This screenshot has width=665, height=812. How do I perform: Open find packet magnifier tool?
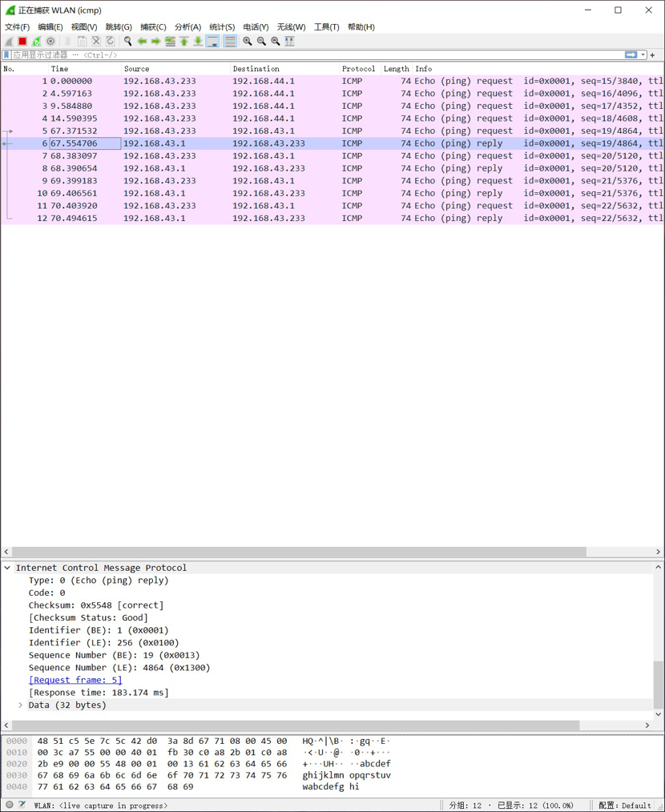127,42
